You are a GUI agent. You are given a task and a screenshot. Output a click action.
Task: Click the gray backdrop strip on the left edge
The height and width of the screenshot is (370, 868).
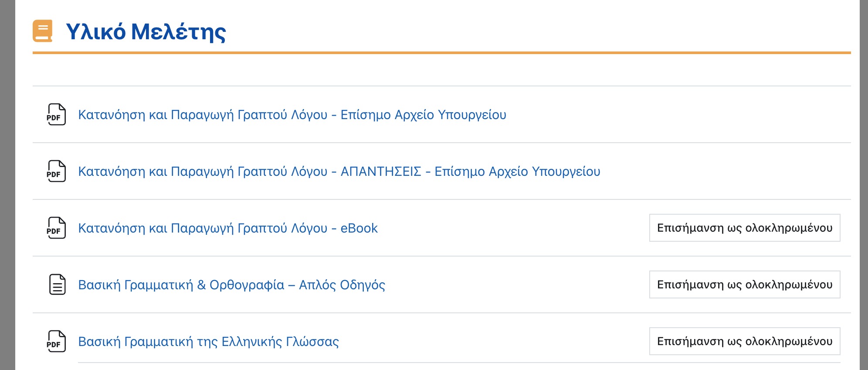click(x=7, y=185)
